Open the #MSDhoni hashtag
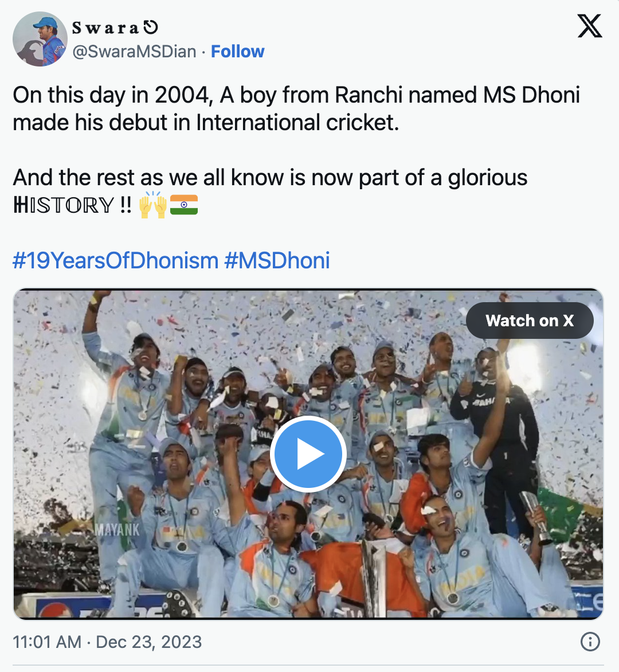This screenshot has height=672, width=619. click(x=277, y=260)
